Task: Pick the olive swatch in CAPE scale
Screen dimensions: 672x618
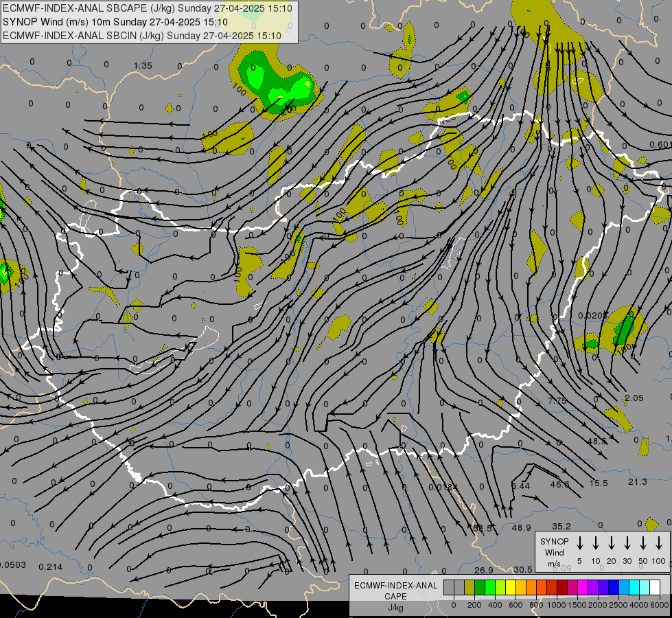Action: coord(470,588)
